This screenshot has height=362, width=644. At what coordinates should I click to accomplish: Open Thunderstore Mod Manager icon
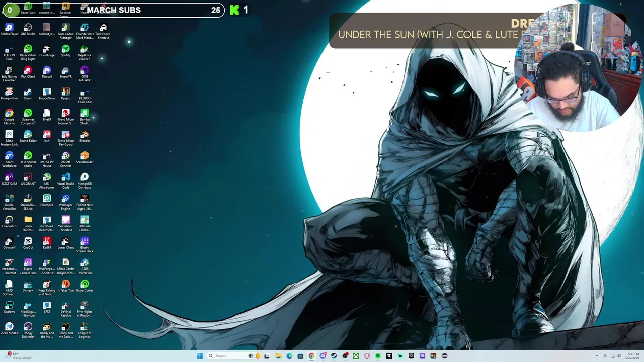(85, 31)
